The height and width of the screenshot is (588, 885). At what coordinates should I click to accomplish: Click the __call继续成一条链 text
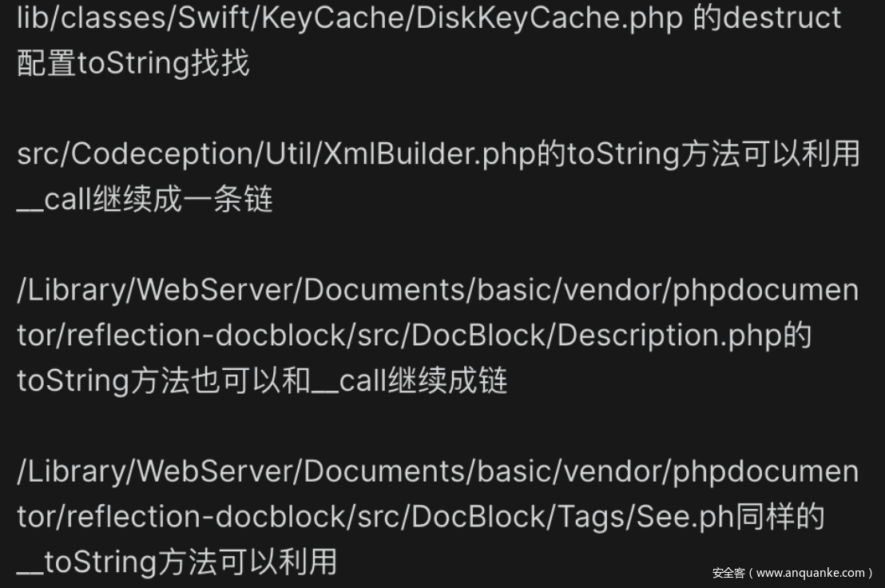coord(145,199)
